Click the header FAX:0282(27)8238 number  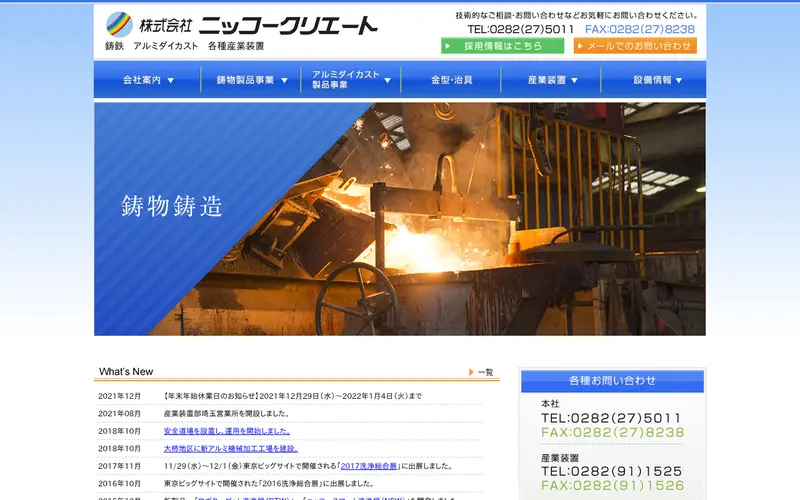coord(640,30)
